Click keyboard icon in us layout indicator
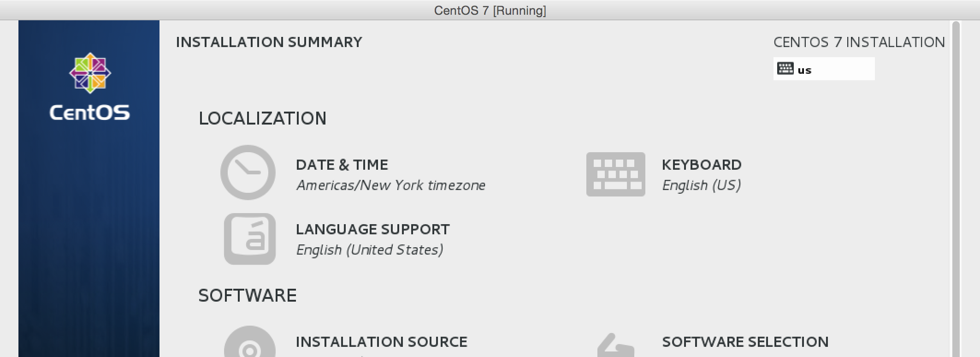Viewport: 980px width, 357px height. 785,69
